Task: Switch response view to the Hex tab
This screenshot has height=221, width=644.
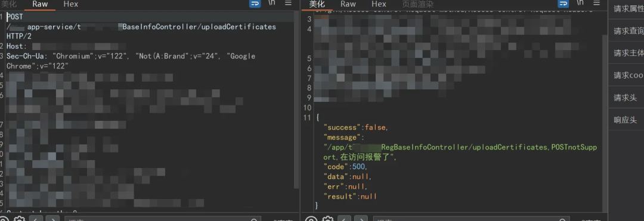Action: click(x=379, y=4)
